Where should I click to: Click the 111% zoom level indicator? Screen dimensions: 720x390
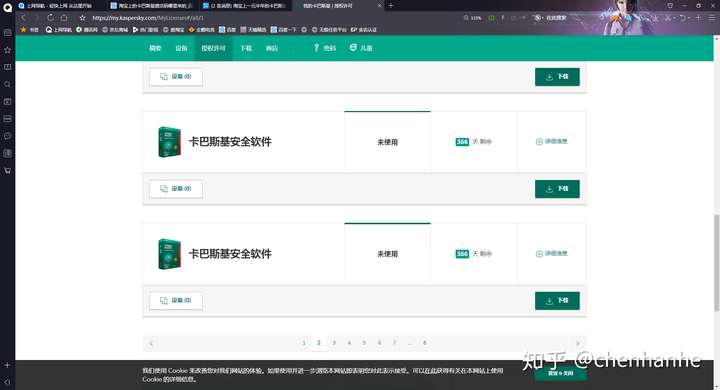point(472,18)
